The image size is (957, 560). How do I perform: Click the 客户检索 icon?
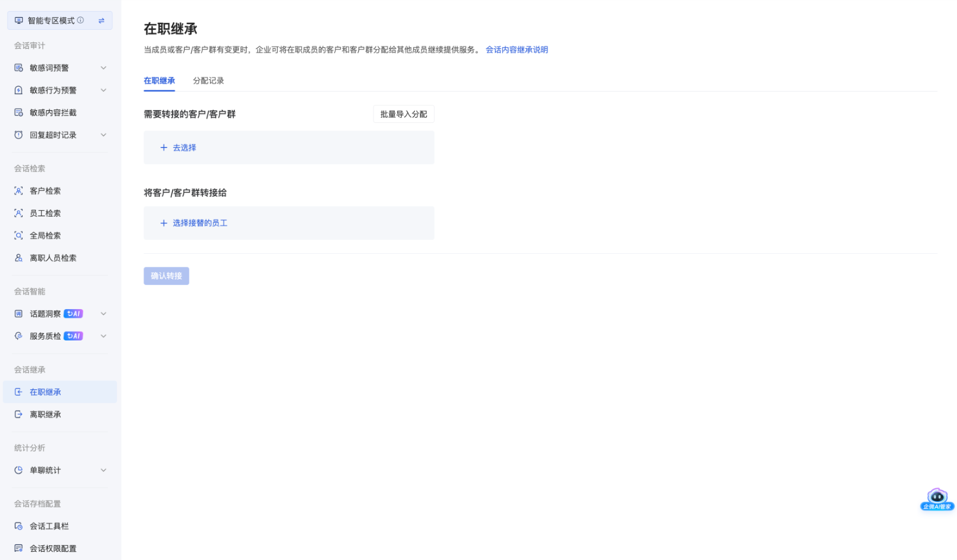(19, 191)
